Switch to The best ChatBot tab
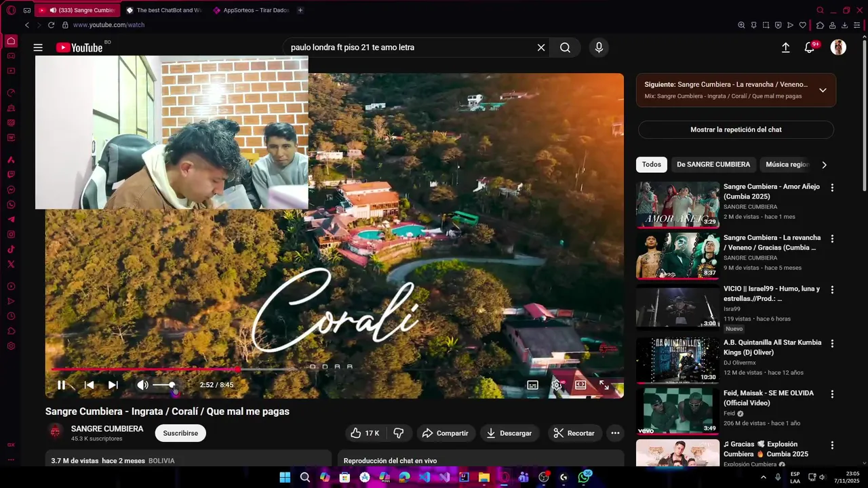 [163, 10]
